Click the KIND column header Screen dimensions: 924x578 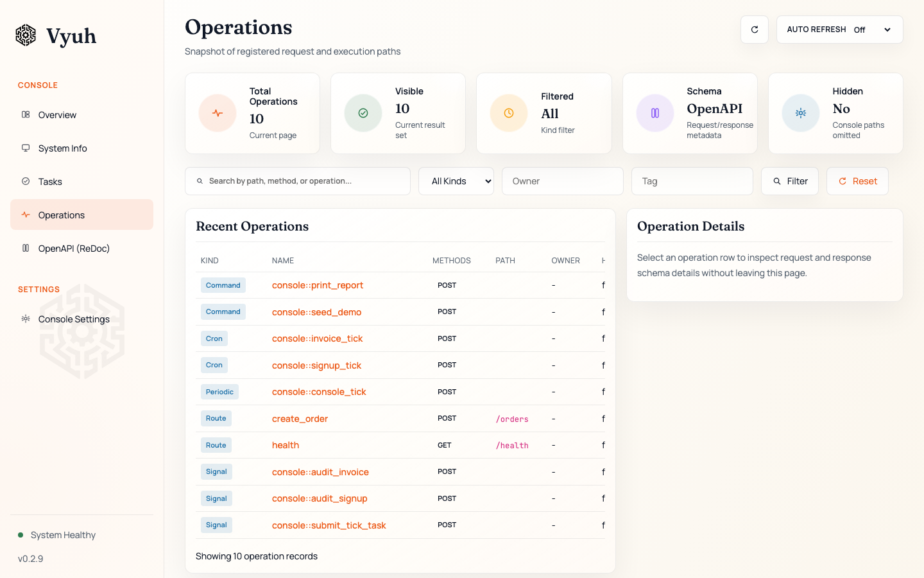tap(210, 261)
